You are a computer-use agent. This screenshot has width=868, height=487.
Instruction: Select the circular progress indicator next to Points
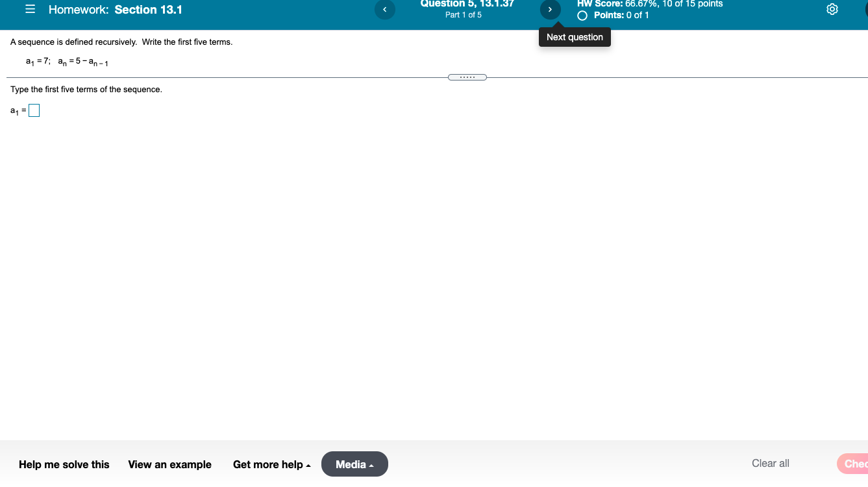click(582, 15)
